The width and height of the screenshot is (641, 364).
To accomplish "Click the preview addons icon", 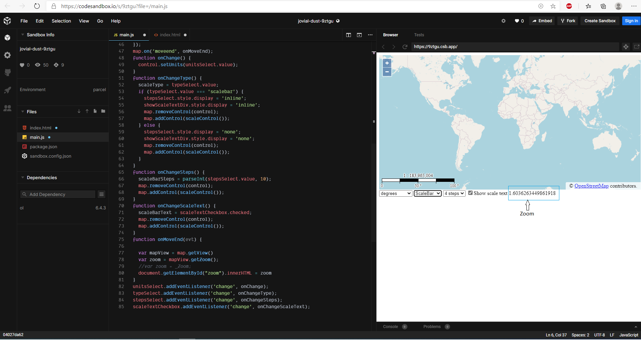I will click(x=626, y=47).
